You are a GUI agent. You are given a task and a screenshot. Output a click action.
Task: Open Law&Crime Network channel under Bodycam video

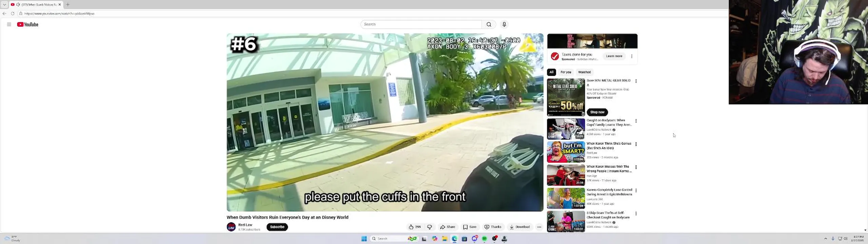click(x=599, y=130)
